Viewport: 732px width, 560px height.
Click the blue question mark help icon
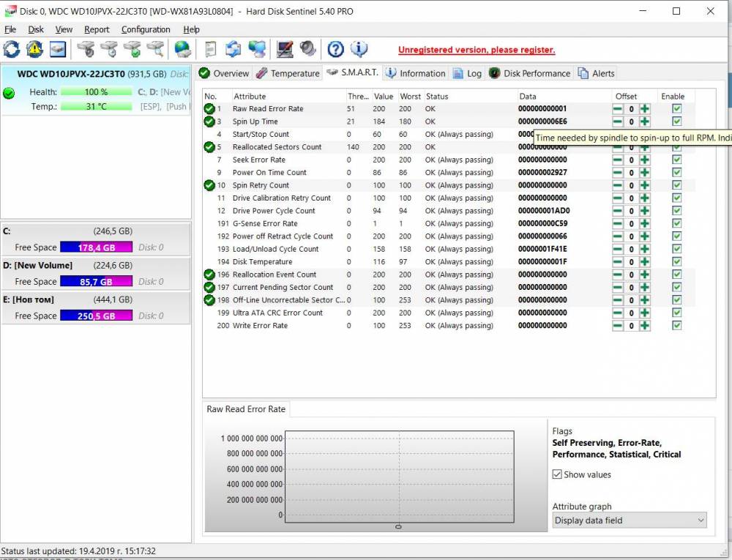click(336, 49)
